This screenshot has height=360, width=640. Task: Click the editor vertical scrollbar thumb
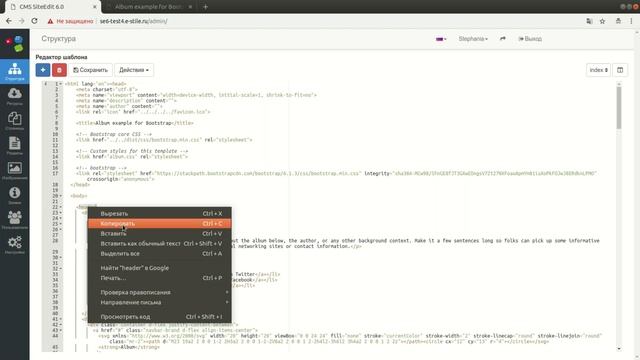pyautogui.click(x=619, y=108)
